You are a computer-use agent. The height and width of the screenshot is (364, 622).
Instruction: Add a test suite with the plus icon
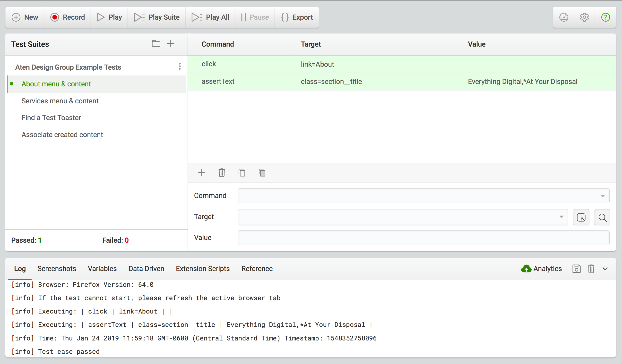(171, 44)
